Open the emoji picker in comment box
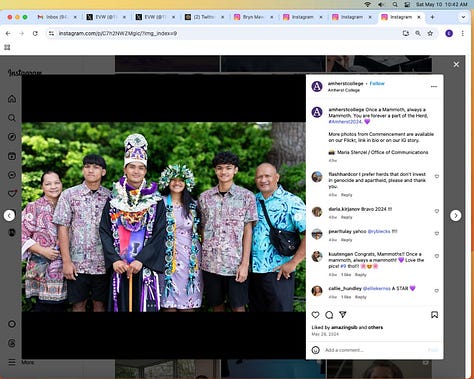Image resolution: width=474 pixels, height=379 pixels. coord(315,350)
